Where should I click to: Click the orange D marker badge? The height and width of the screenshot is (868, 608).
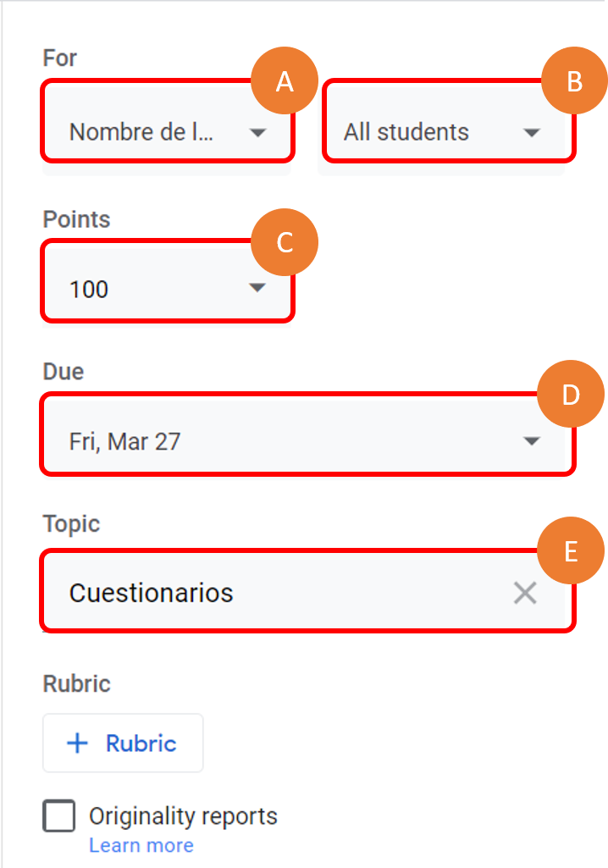click(571, 395)
